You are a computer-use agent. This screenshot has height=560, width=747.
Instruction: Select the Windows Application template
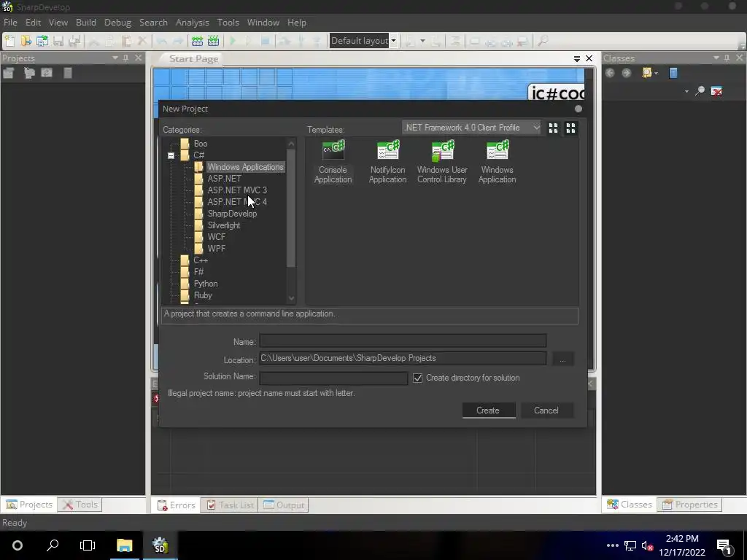pyautogui.click(x=497, y=162)
